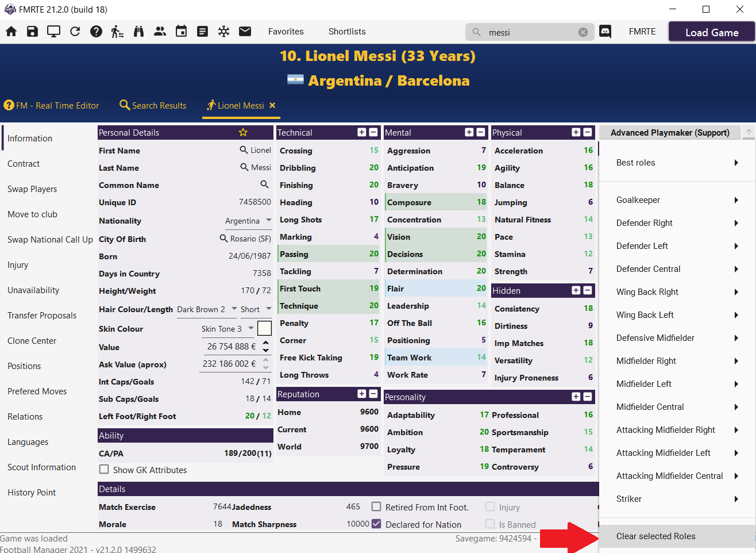
Task: Click the player search input field
Action: click(529, 32)
